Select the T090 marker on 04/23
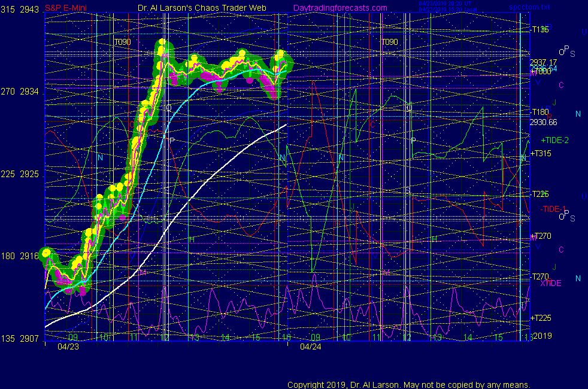This screenshot has height=389, width=588. point(123,42)
